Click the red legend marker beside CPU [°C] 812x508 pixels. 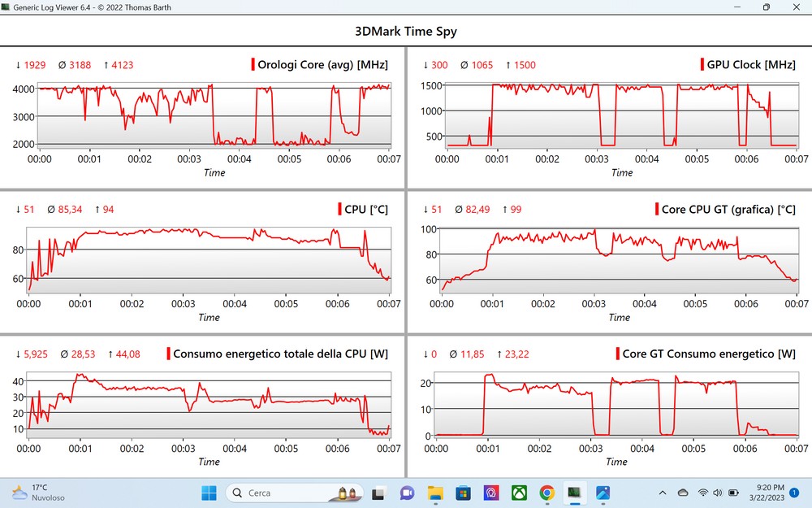point(339,209)
